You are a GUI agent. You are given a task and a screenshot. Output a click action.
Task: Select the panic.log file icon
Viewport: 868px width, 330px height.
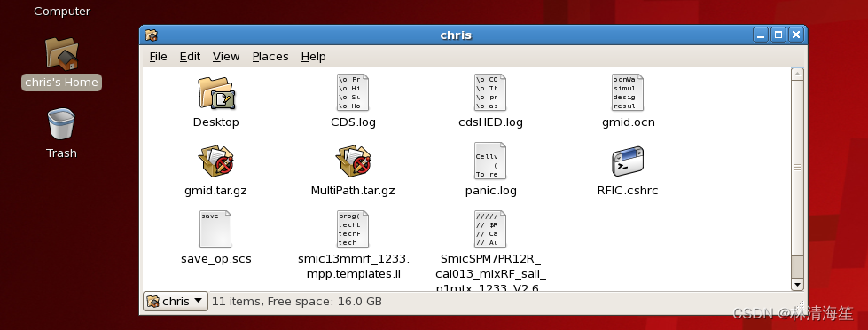pos(490,161)
